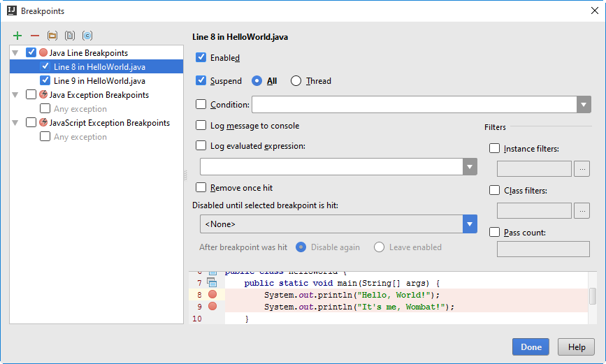This screenshot has width=606, height=364.
Task: Click the IntelliJ logo in title bar
Action: pos(12,10)
